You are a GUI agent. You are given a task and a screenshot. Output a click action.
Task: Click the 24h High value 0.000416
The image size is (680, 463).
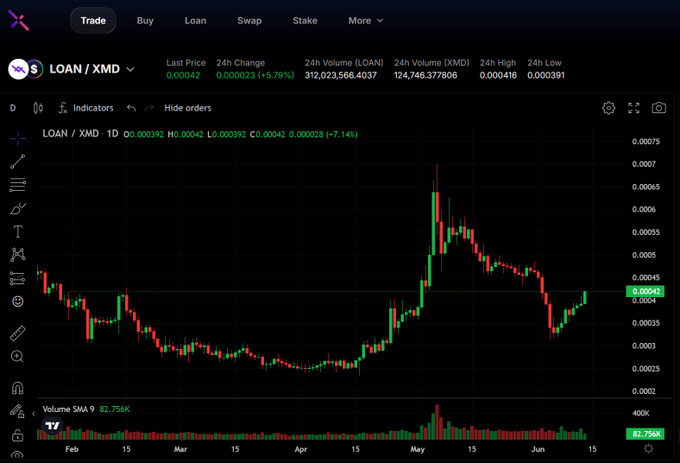[498, 75]
